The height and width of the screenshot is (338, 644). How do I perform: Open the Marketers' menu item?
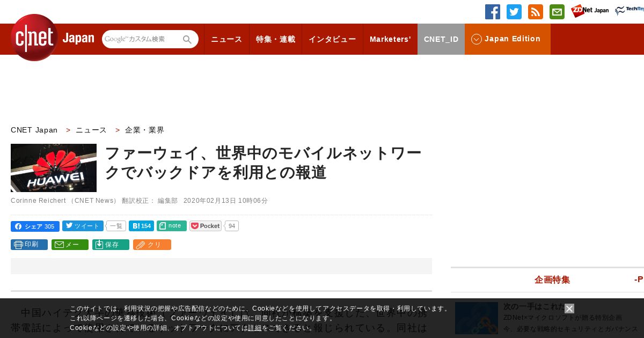(390, 39)
